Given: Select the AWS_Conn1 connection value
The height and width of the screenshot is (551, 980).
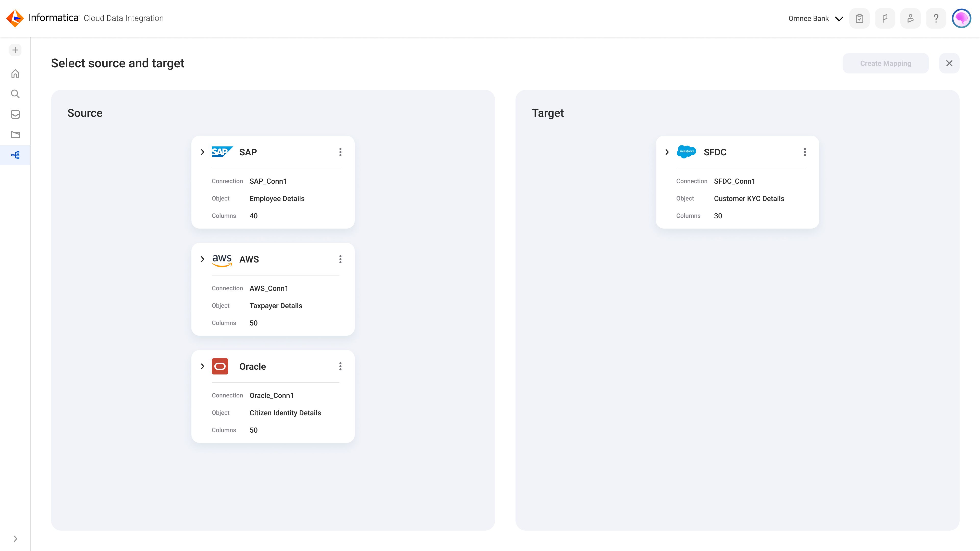Looking at the screenshot, I should click(x=269, y=288).
